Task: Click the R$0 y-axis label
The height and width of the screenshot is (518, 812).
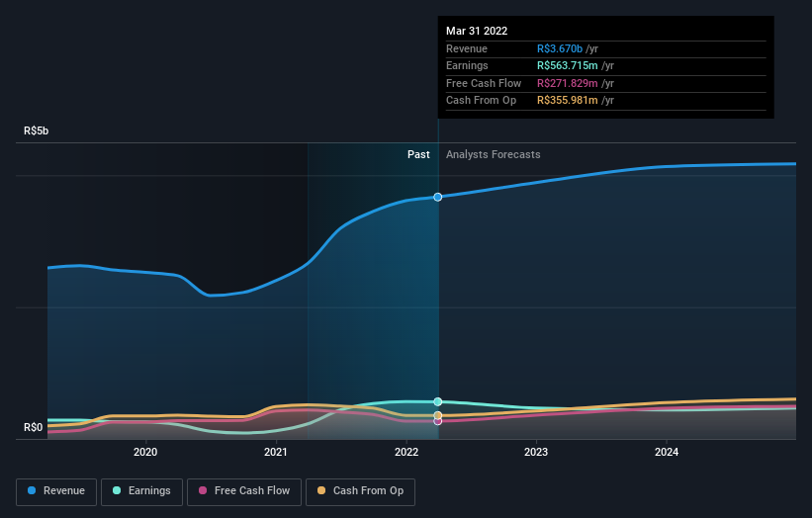Action: tap(34, 427)
